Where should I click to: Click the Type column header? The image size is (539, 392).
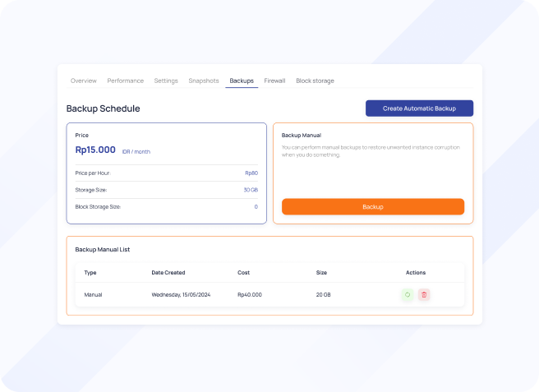pos(90,273)
